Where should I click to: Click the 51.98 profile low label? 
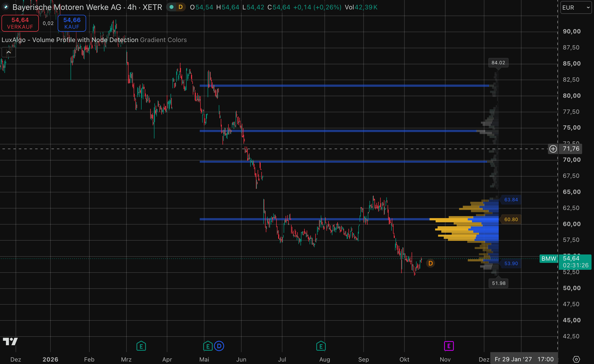click(498, 283)
